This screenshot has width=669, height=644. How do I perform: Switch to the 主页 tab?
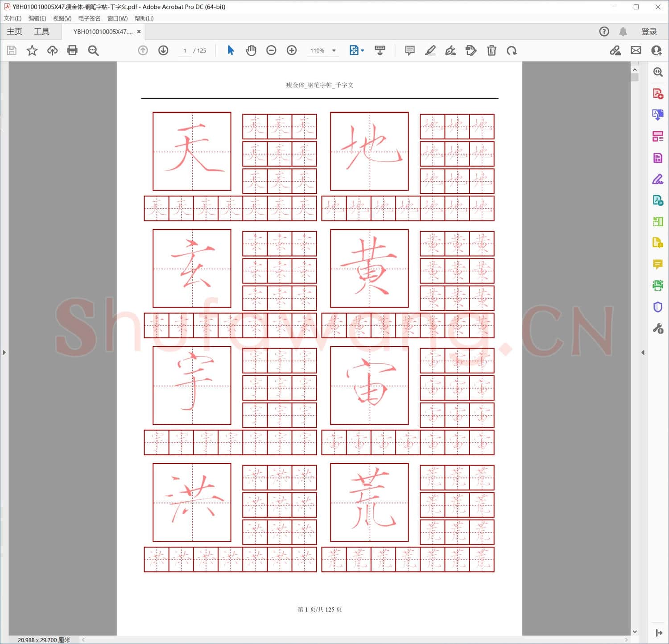click(x=14, y=31)
